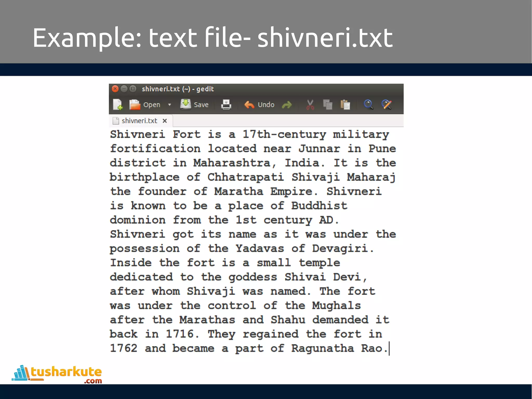Close the shivneri.txt tab
The width and height of the screenshot is (532, 399).
pos(164,121)
